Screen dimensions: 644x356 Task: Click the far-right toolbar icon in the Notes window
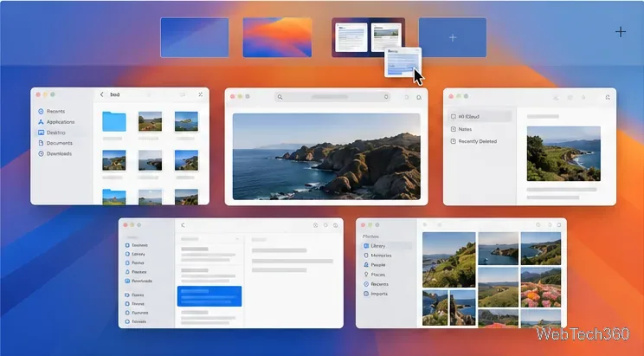tap(608, 97)
